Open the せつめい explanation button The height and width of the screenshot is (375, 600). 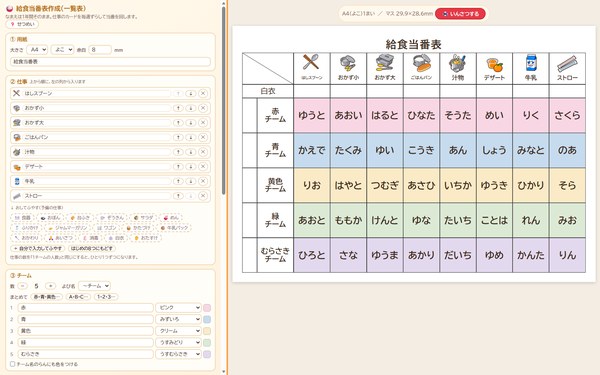tap(22, 24)
